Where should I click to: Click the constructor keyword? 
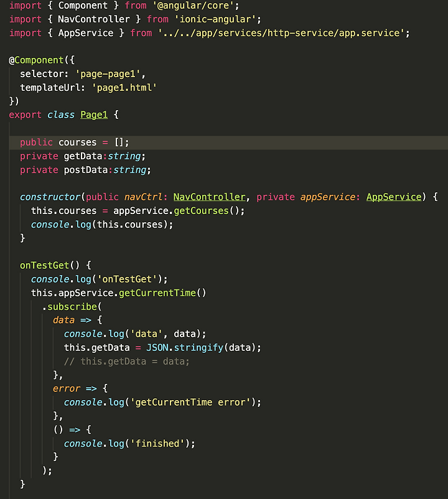point(50,197)
